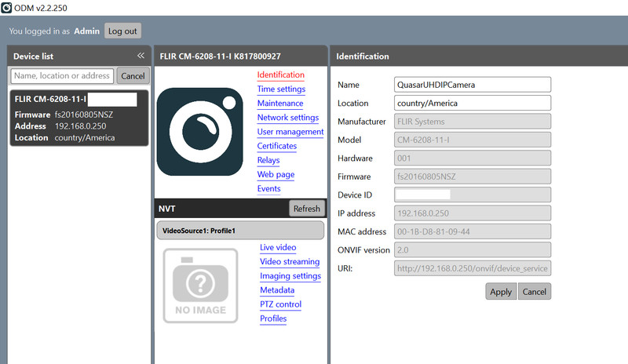This screenshot has height=364, width=628.
Task: Click the URI field with device_service URL
Action: coord(473,268)
